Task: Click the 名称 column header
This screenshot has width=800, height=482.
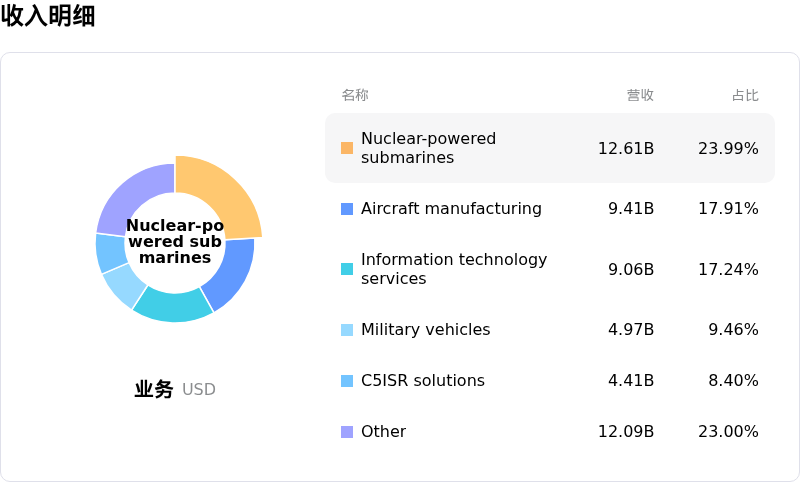Action: click(x=355, y=95)
